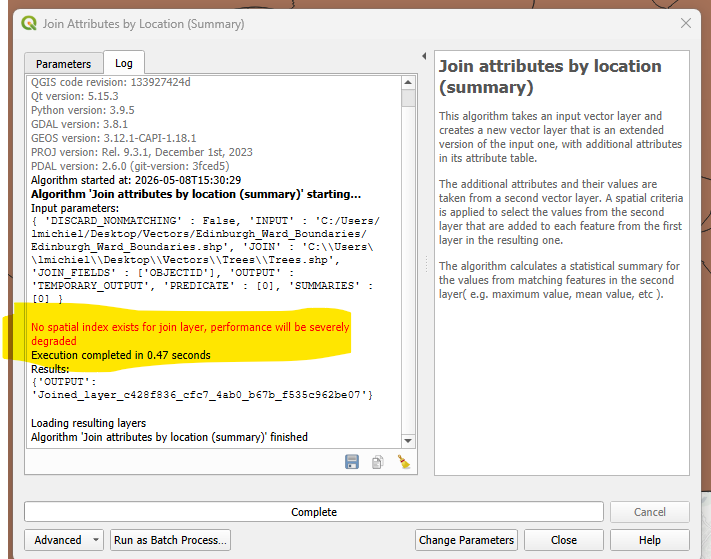
Task: Click the 'Algorithm started at' log line
Action: (x=136, y=180)
